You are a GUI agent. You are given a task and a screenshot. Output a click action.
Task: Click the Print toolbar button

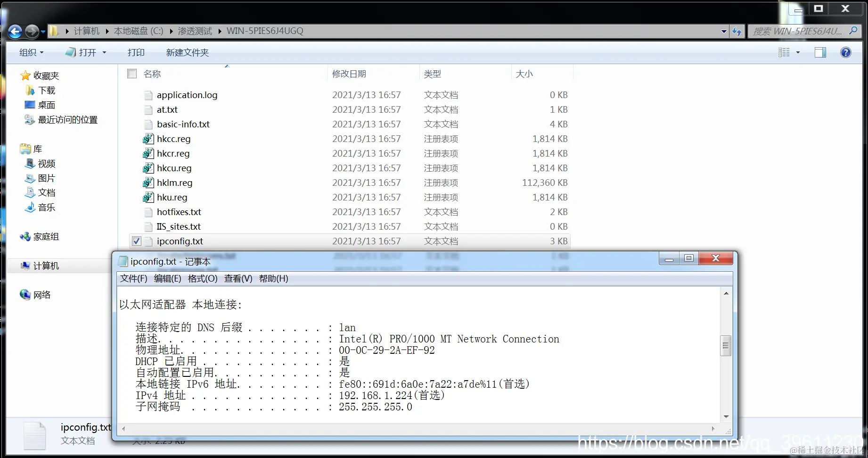point(136,52)
